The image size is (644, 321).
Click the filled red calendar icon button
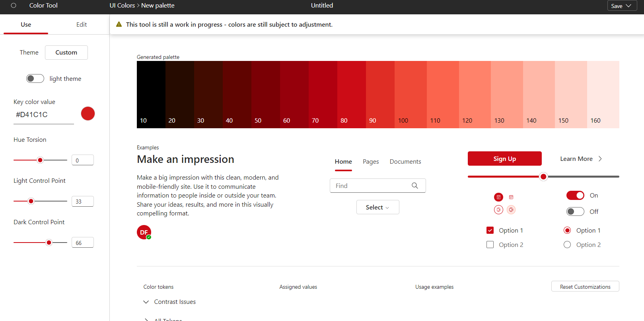click(498, 197)
